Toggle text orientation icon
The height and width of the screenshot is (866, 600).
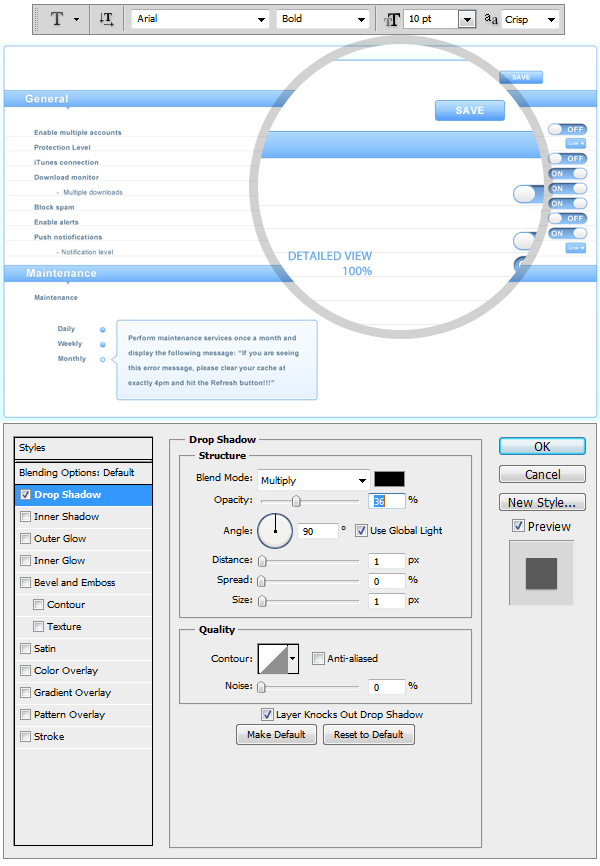(107, 19)
